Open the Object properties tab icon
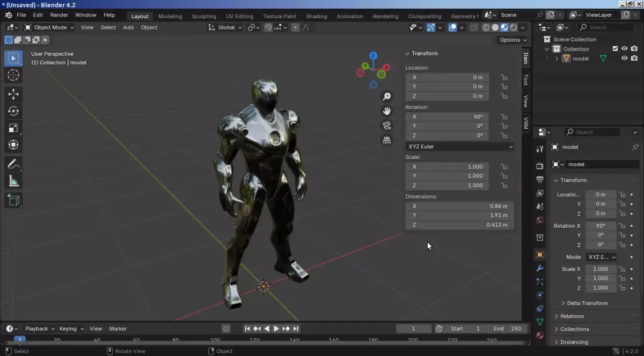The image size is (644, 356). click(540, 255)
